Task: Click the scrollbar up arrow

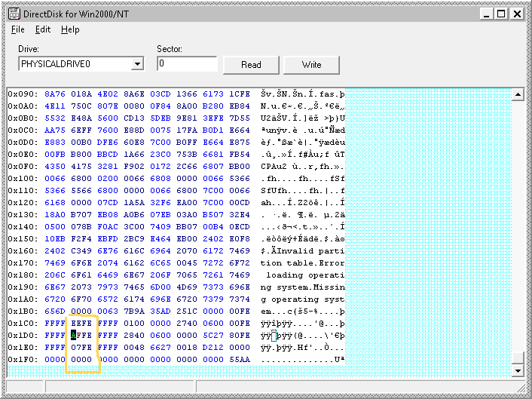Action: [518, 94]
